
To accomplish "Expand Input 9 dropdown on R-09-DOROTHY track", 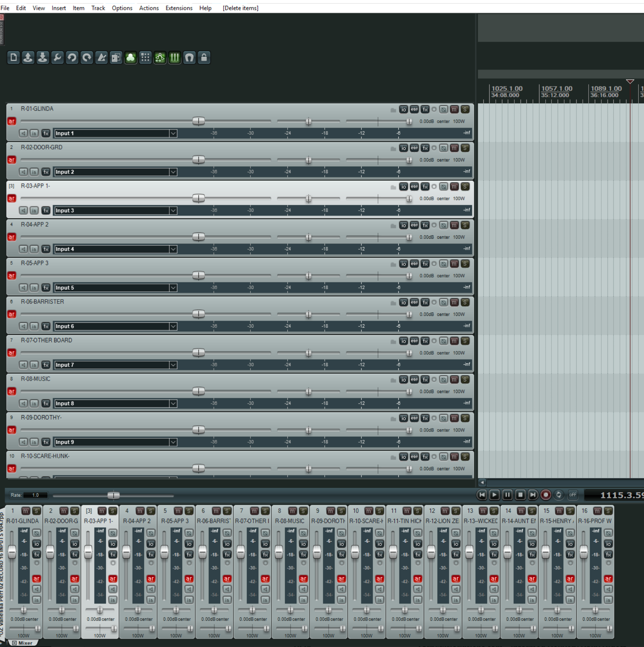I will 174,442.
